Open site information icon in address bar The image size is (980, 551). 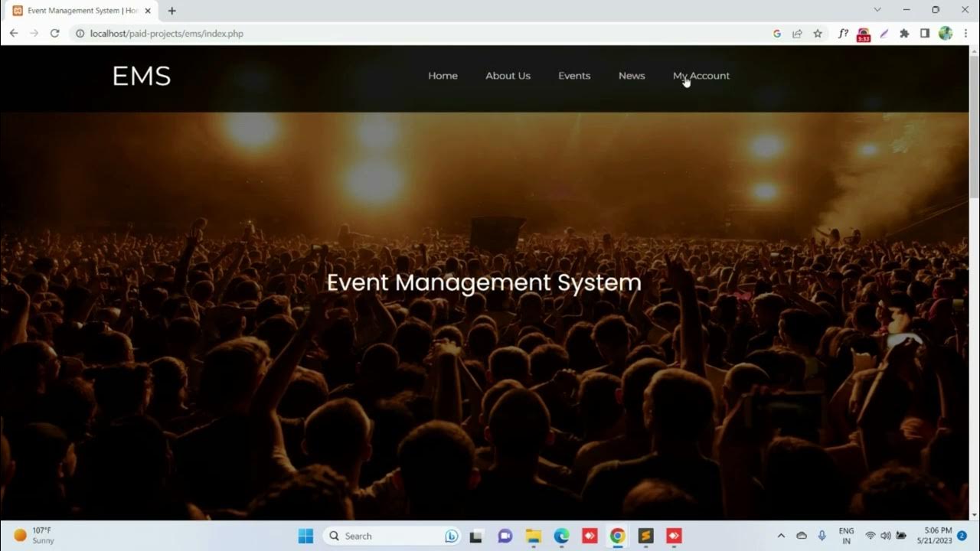(79, 34)
